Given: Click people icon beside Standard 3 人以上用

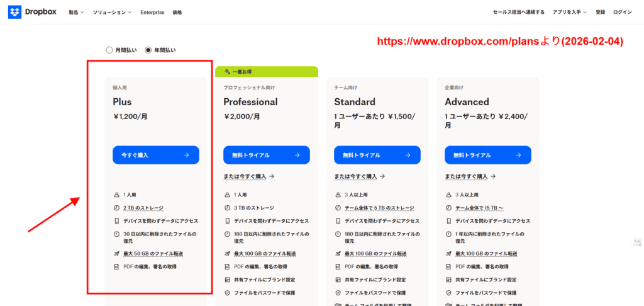Looking at the screenshot, I should (x=338, y=195).
